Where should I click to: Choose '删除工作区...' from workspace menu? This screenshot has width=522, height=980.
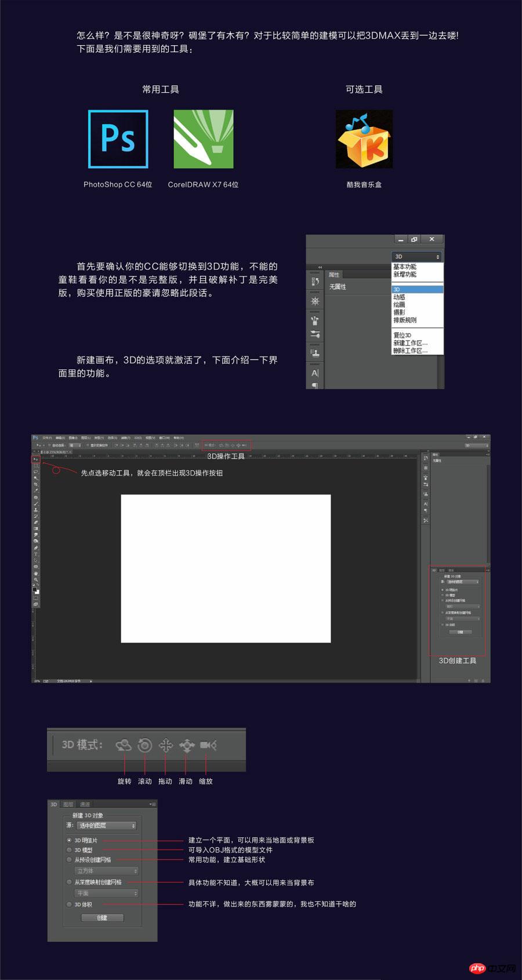(x=410, y=350)
